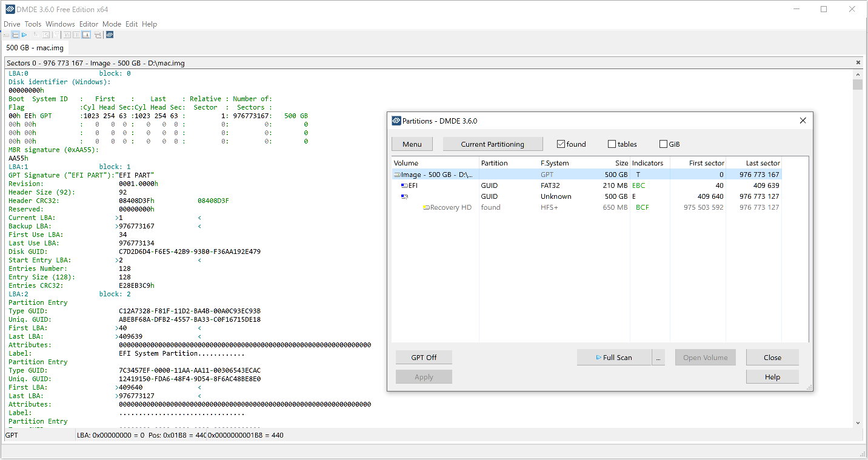This screenshot has width=868, height=460.
Task: Click the Close button in Partitions dialog
Action: tap(772, 358)
